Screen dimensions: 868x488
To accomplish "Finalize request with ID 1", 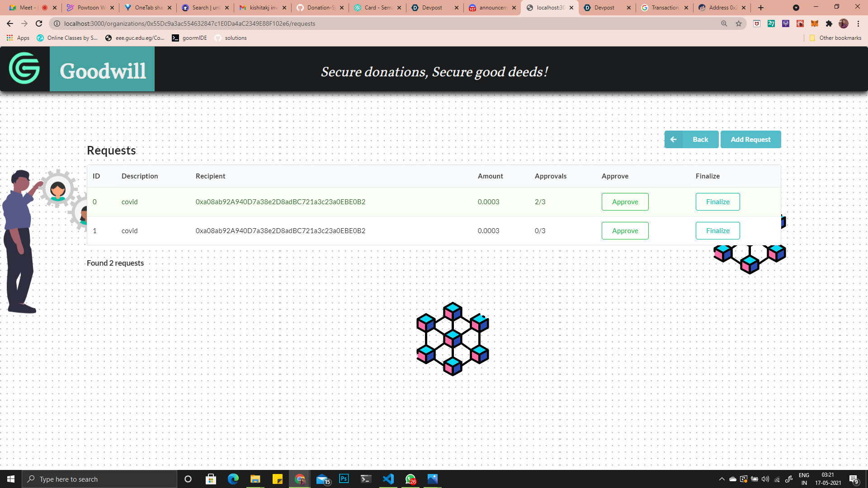I will [717, 231].
